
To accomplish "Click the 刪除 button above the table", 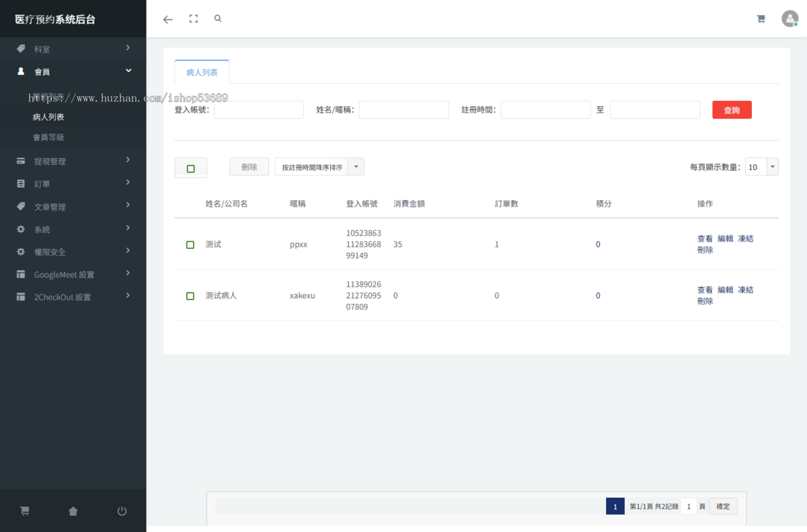I will (249, 167).
